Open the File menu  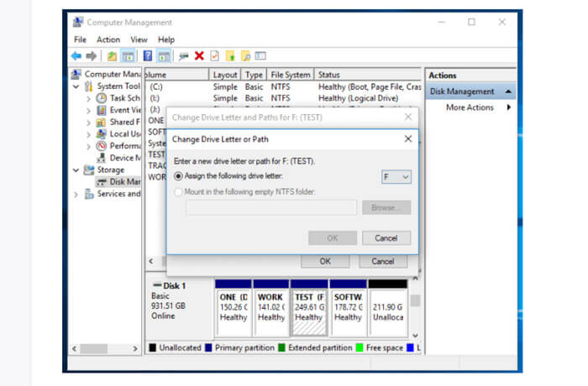(80, 39)
